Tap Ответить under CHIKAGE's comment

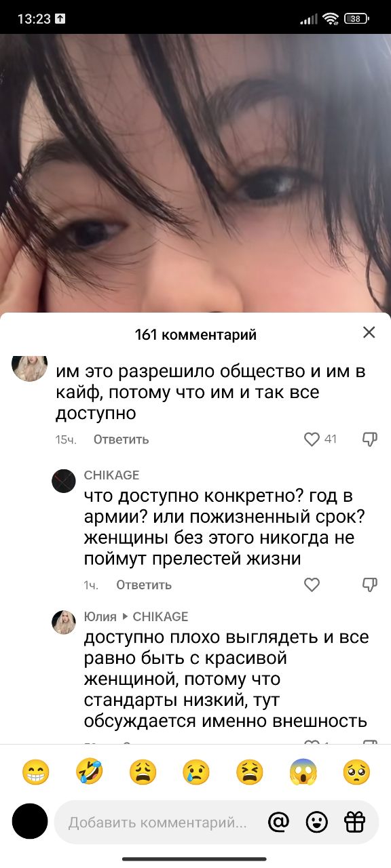[x=144, y=585]
